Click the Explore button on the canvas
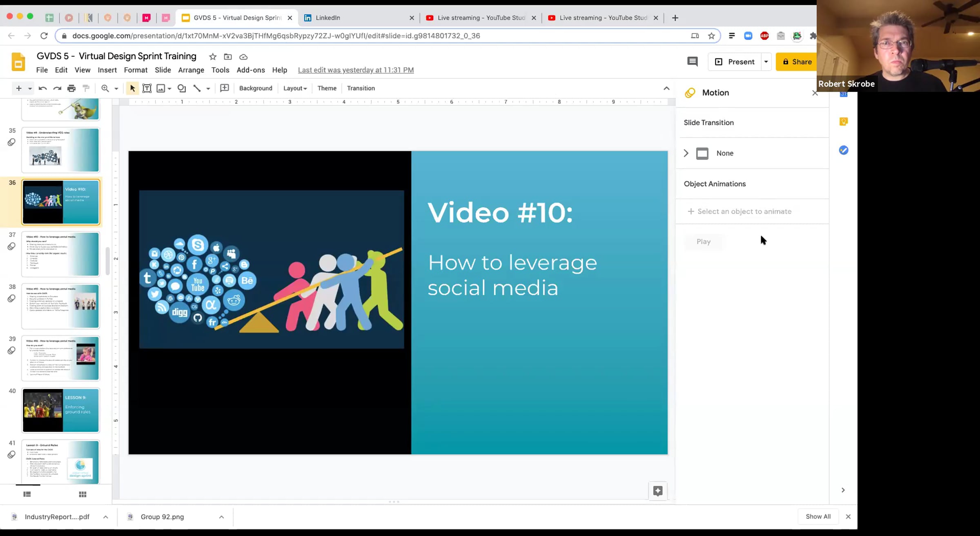Viewport: 980px width, 536px height. [658, 491]
